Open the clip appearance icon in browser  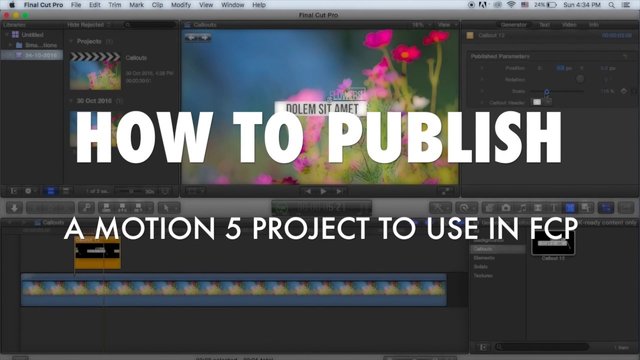click(x=165, y=191)
